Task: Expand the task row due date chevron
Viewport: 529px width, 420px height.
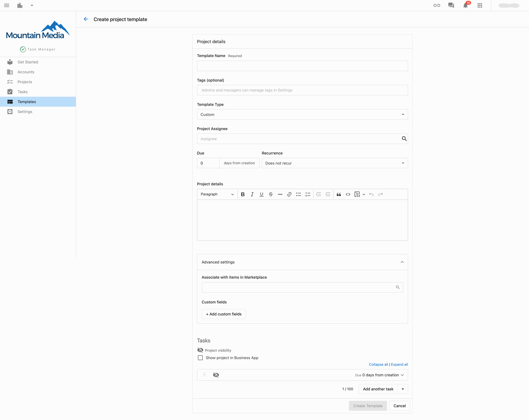Action: click(x=402, y=375)
